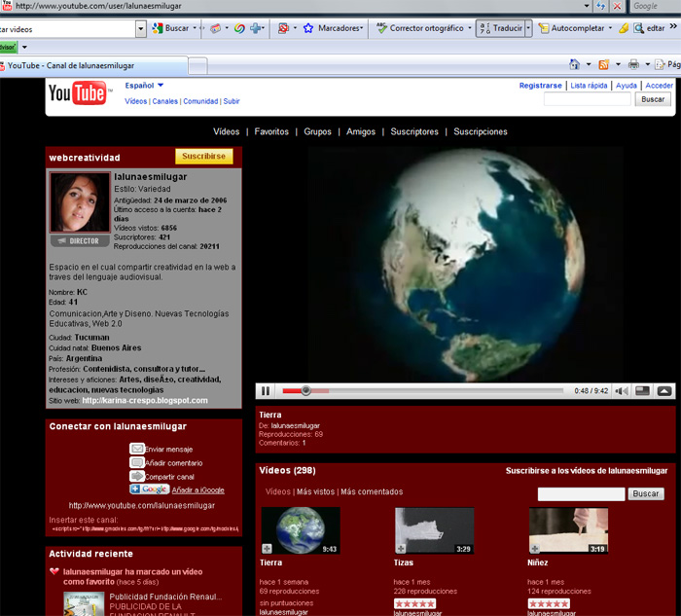
Task: Click the browser refresh icon
Action: point(600,6)
